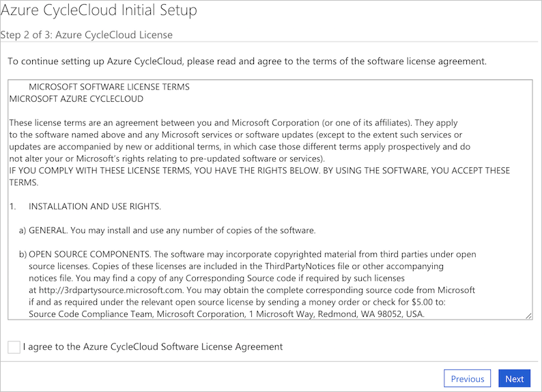
Task: Click the 'MICROSOFT SOFTWARE LICENSE TERMS' heading line
Action: click(109, 87)
